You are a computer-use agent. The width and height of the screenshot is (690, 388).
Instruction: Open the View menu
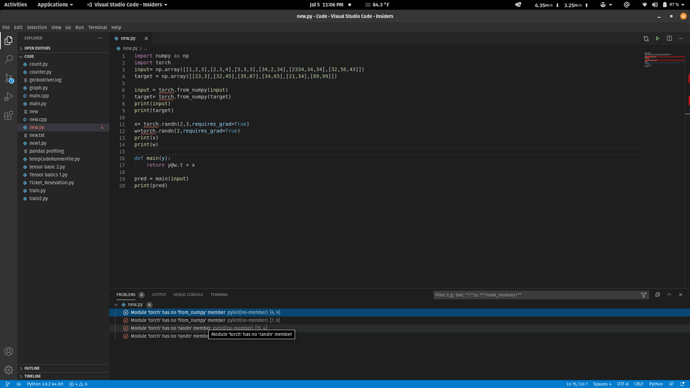click(x=56, y=27)
